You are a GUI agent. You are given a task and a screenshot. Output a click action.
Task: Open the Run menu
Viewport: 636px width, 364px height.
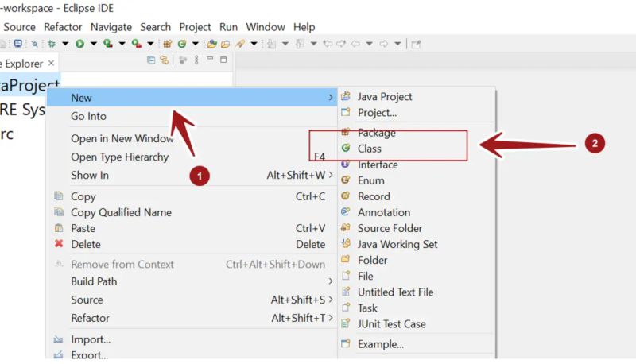tap(228, 27)
